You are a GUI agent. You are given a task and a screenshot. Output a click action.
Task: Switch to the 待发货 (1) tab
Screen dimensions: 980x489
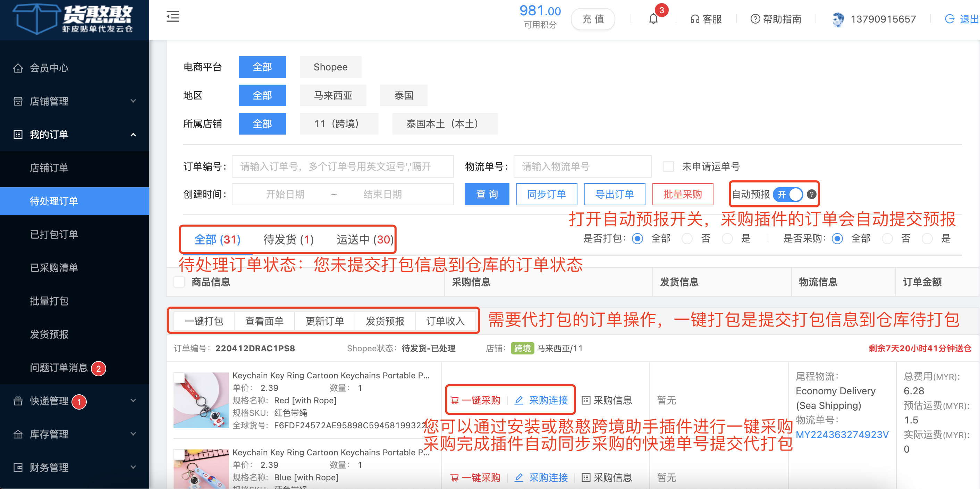[x=288, y=240]
